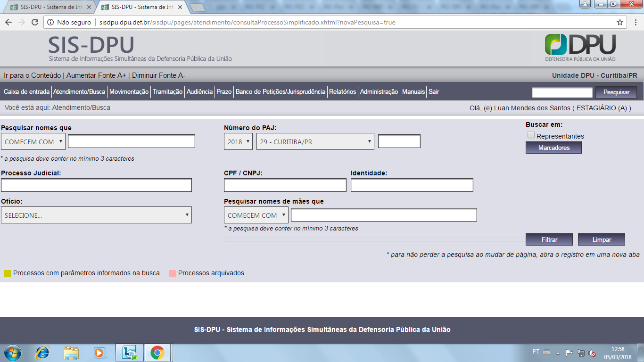Bookmark this page with the star icon
Screen dimensions: 644x362
point(620,22)
